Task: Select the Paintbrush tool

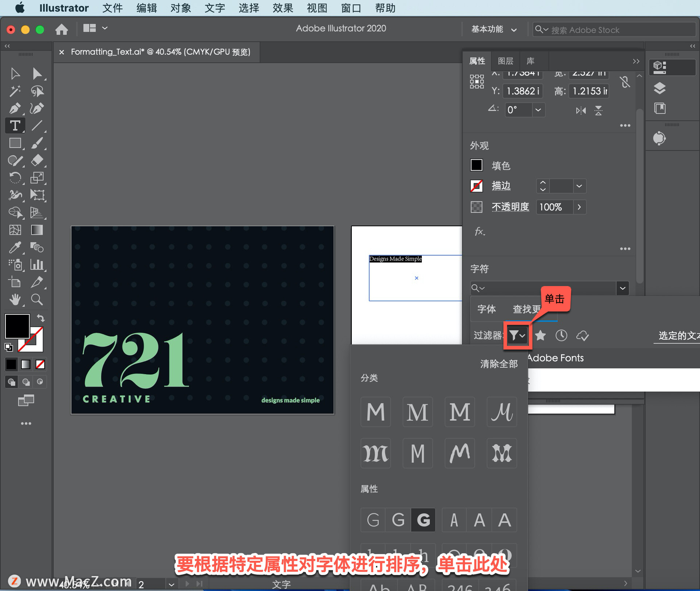Action: pyautogui.click(x=37, y=143)
